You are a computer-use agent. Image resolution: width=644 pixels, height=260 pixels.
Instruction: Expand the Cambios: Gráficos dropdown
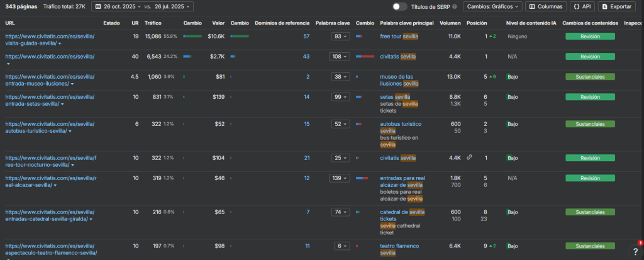492,6
